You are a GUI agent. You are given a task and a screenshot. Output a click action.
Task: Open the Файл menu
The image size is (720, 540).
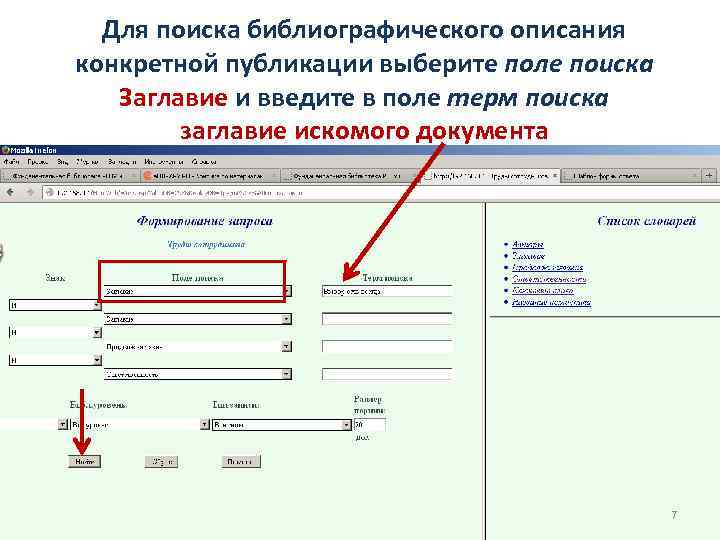coord(11,162)
